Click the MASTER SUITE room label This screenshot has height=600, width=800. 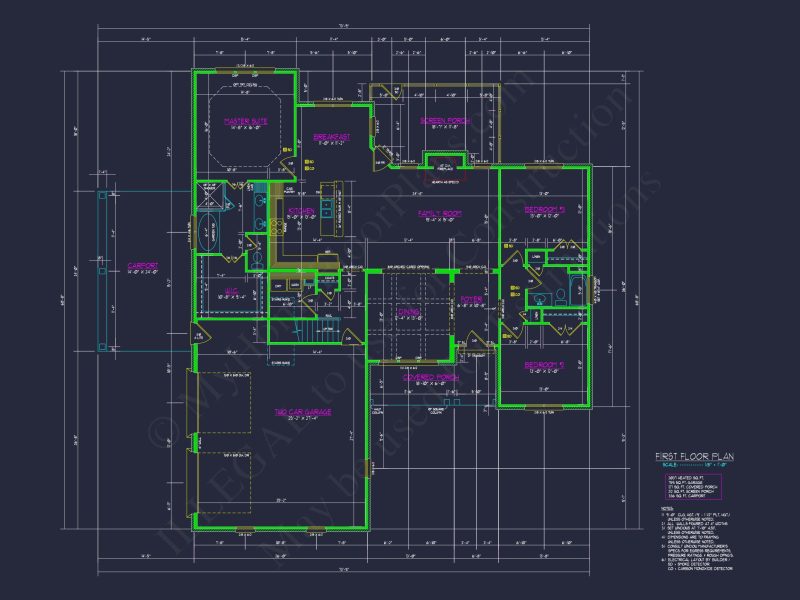(x=246, y=121)
